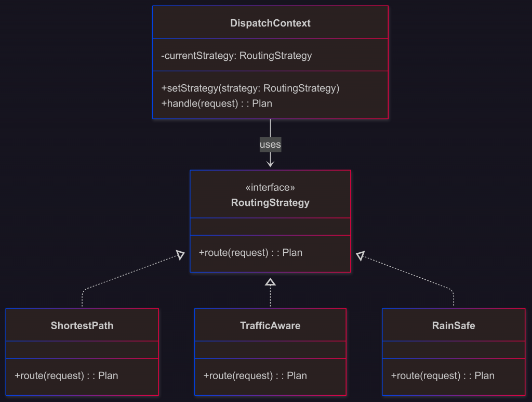Image resolution: width=532 pixels, height=402 pixels.
Task: Click the +handle(request) : : Plan method
Action: click(217, 103)
